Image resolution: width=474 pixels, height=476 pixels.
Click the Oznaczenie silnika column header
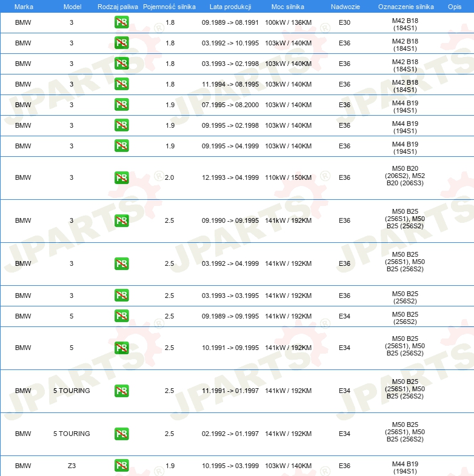tap(406, 7)
